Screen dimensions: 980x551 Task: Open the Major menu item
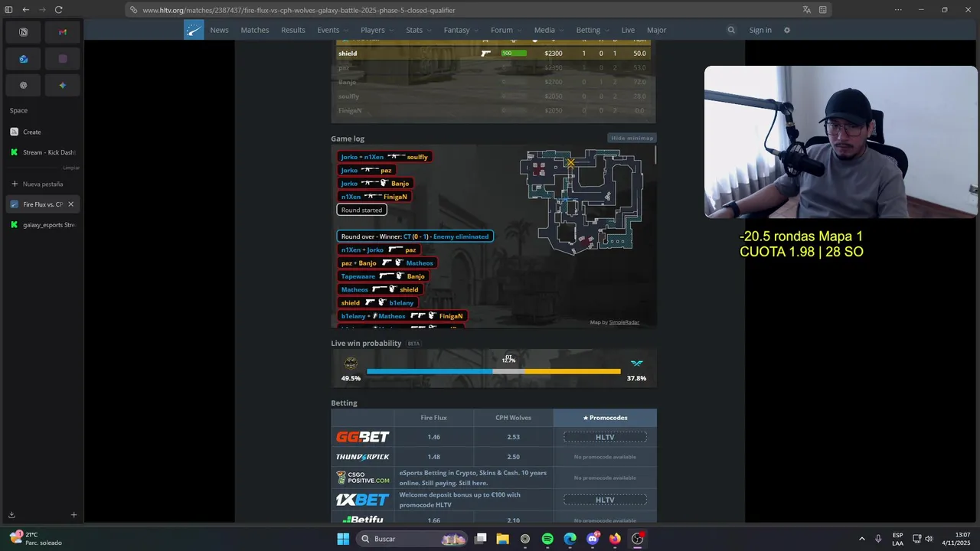pos(657,30)
